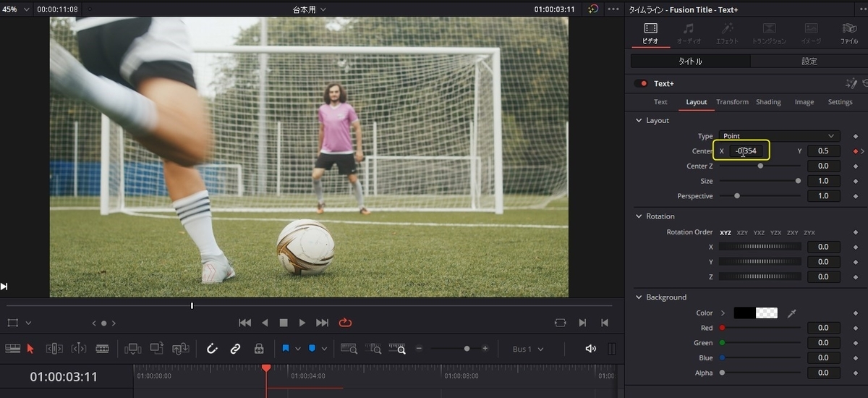Click the タイトル button
868x398 pixels.
[689, 62]
